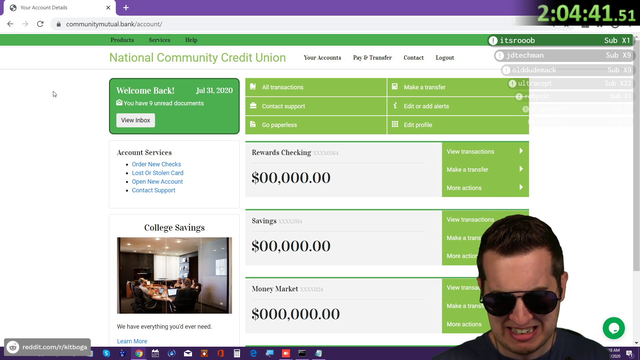Click the Edit or add alerts icon
Screen dimensions: 640x360
pyautogui.click(x=395, y=106)
